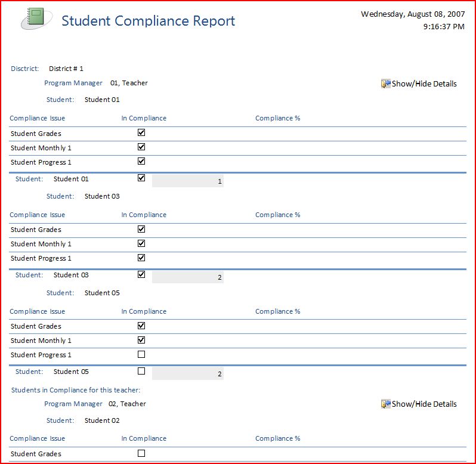
Task: Click the green notebook report logo icon
Action: coord(36,19)
